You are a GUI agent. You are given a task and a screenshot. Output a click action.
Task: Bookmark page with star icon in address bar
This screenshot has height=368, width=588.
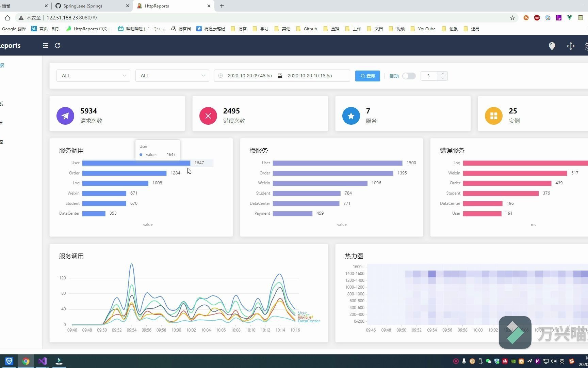pos(512,18)
